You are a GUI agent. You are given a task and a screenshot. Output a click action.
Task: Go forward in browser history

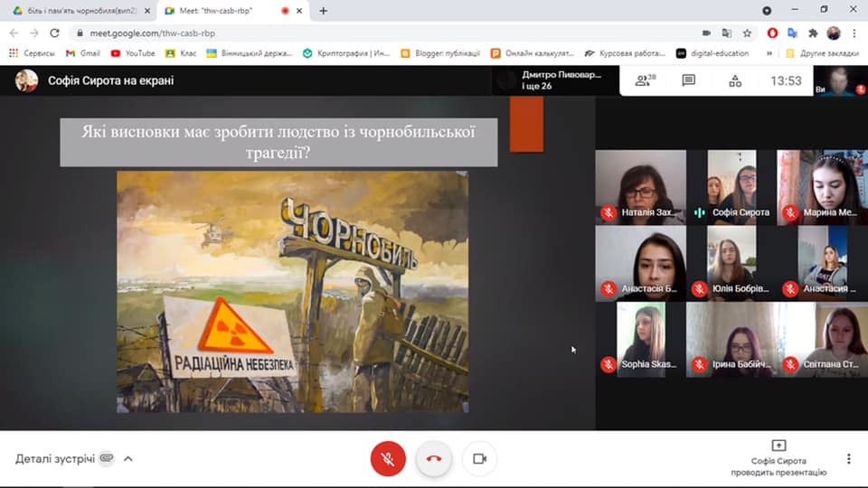point(34,33)
